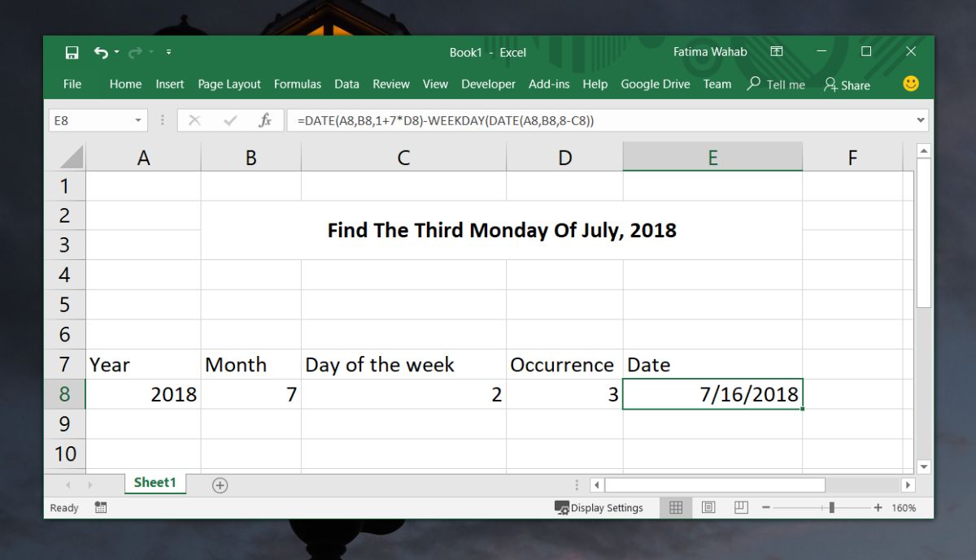Click the formula bar expand chevron
976x560 pixels.
tap(920, 119)
